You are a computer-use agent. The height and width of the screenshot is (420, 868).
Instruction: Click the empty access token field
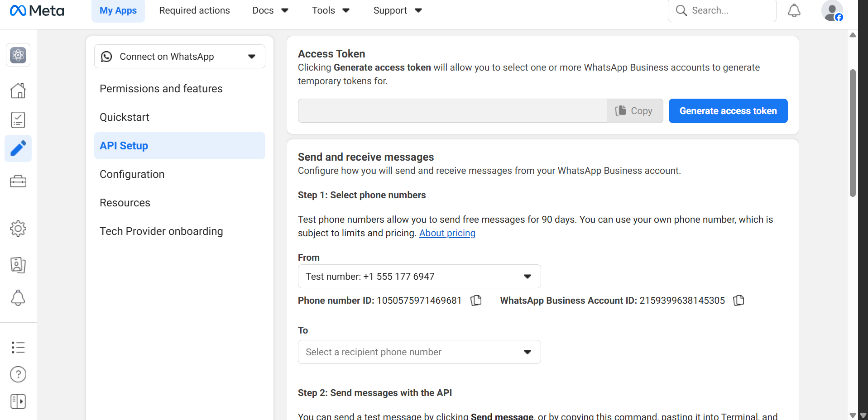(452, 111)
